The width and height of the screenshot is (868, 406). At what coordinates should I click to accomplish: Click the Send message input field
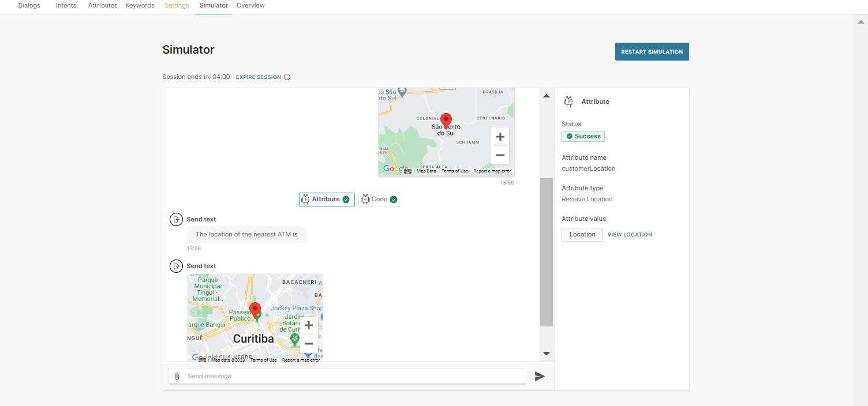pyautogui.click(x=352, y=377)
